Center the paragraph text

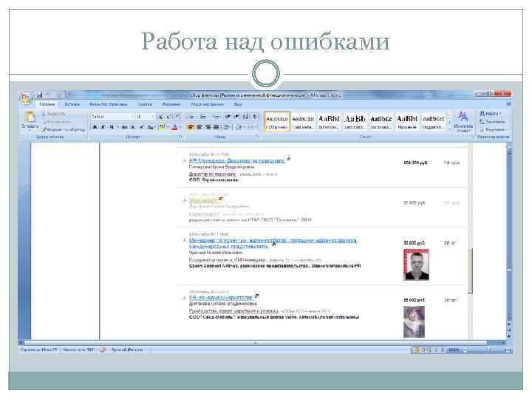[199, 127]
